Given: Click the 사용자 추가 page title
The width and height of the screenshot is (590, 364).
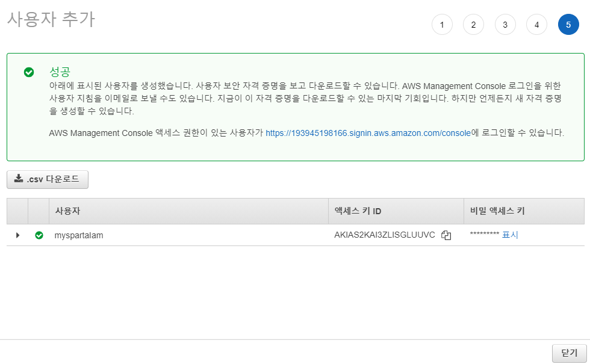Looking at the screenshot, I should point(51,19).
